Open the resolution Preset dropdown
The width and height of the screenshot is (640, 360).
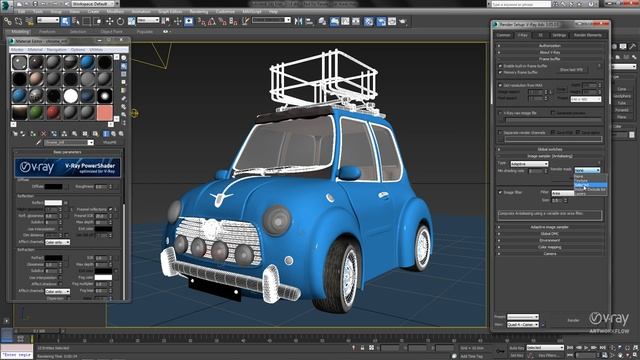coord(586,99)
